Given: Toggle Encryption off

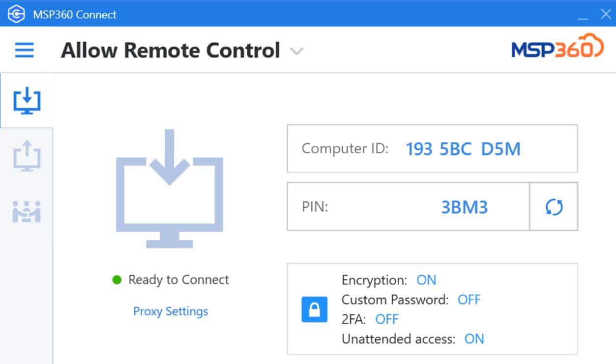Looking at the screenshot, I should coord(426,280).
